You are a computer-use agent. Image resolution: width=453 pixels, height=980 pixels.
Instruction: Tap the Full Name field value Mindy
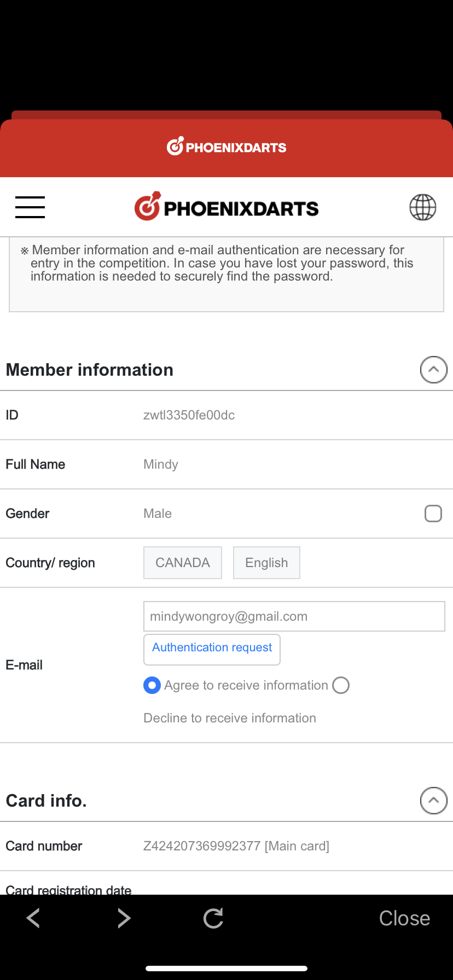point(161,464)
